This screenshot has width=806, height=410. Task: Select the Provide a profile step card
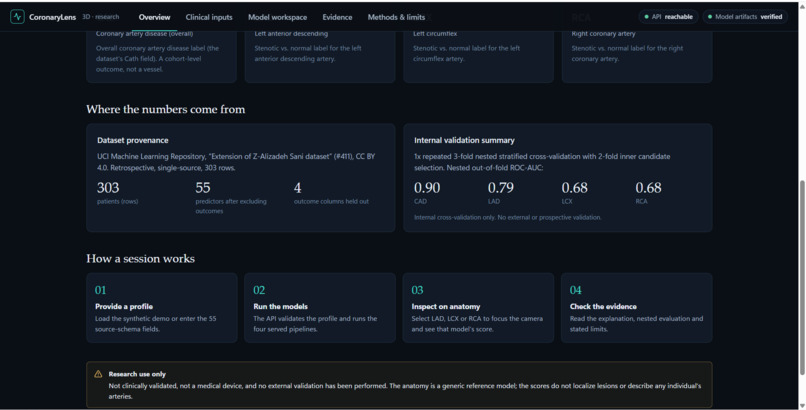coord(162,308)
